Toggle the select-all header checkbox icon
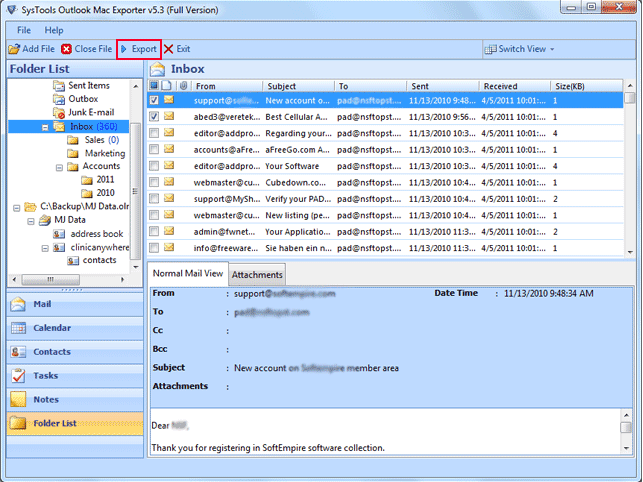 pos(154,85)
